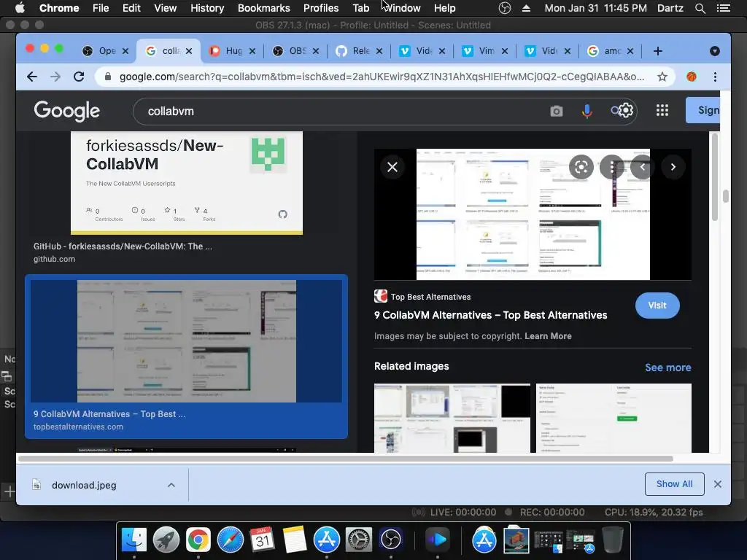Bookmark this page with the star icon
This screenshot has width=747, height=560.
662,77
